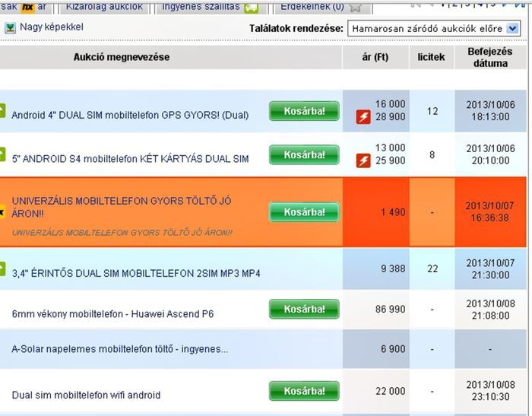Image resolution: width=532 pixels, height=416 pixels.
Task: Click price 1 490 in the orange row
Action: (393, 212)
